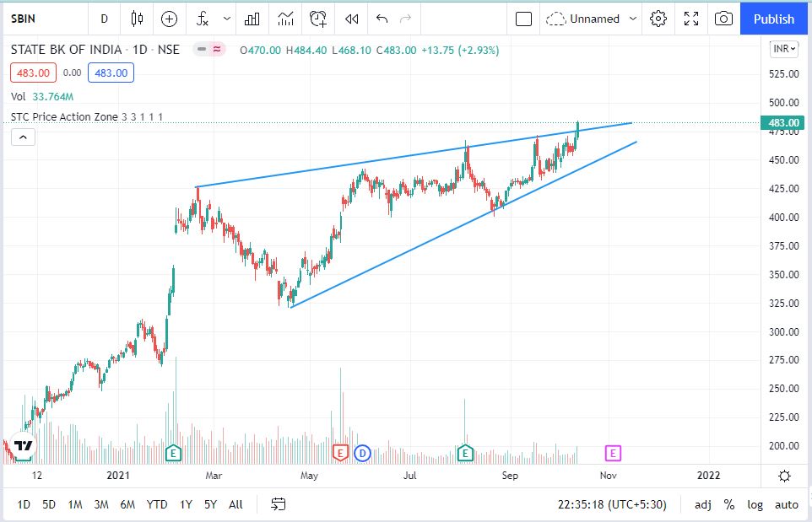Image resolution: width=812 pixels, height=522 pixels.
Task: Expand the Unnamed layout dropdown arrow
Action: tap(632, 19)
